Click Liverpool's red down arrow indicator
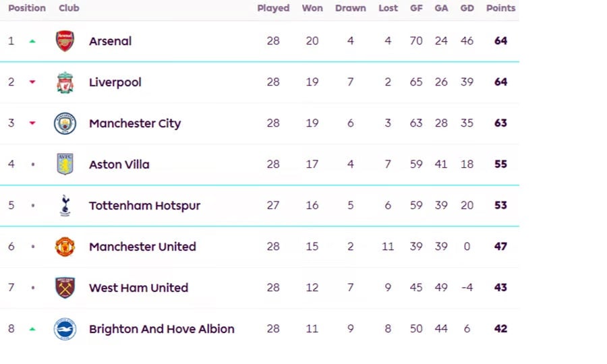Screen dimensions: 607x364 [32, 82]
